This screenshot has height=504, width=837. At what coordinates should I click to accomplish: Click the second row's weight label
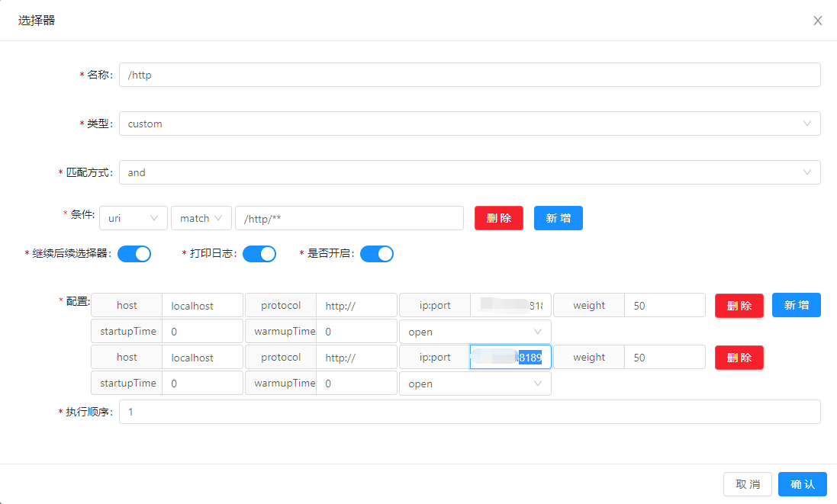coord(589,358)
